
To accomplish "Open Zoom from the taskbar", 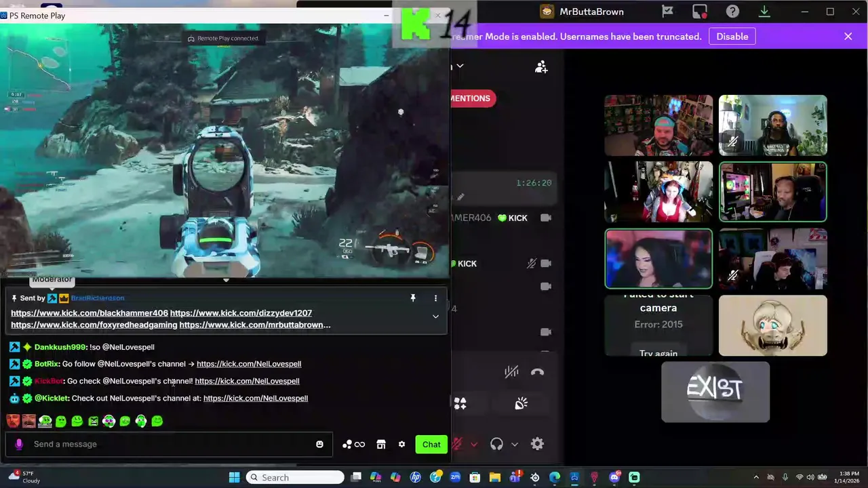I will point(455,477).
